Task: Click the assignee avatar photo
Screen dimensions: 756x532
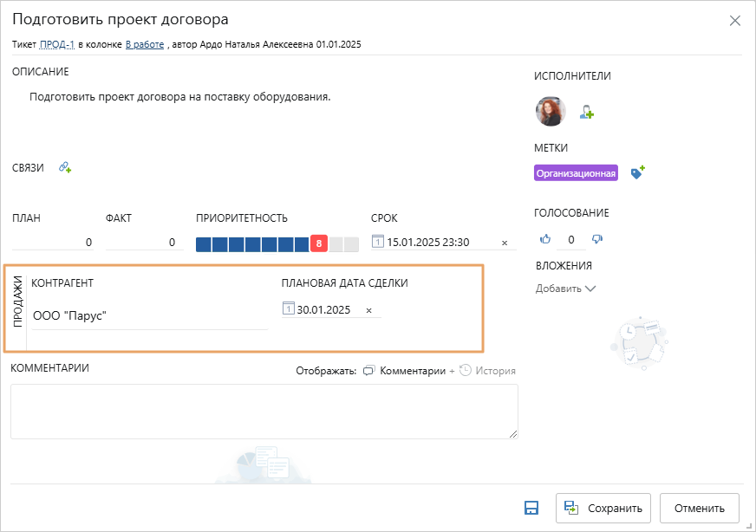Action: pyautogui.click(x=551, y=111)
